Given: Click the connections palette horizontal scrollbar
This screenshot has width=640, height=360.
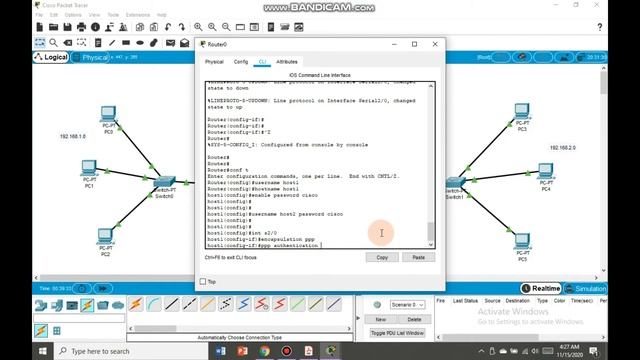Looking at the screenshot, I should (155, 328).
